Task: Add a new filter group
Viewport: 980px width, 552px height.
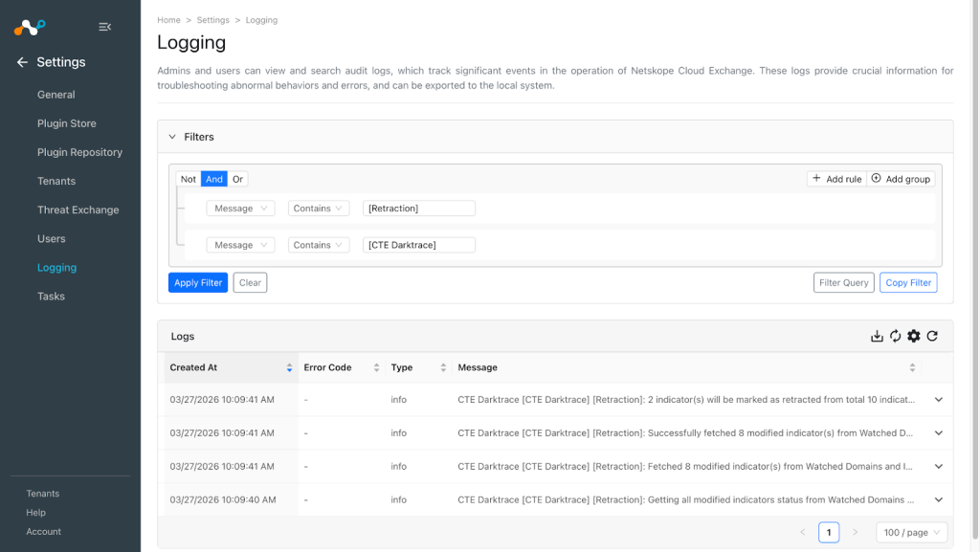Action: [901, 179]
